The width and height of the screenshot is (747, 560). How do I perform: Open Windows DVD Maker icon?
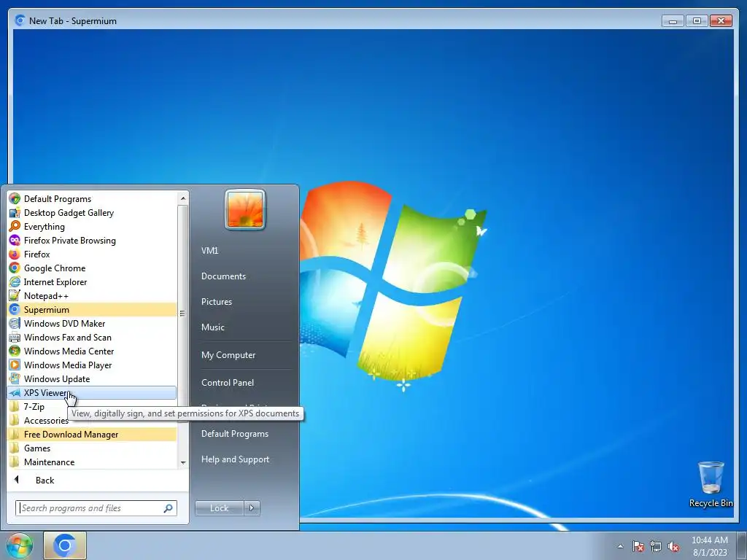[15, 323]
